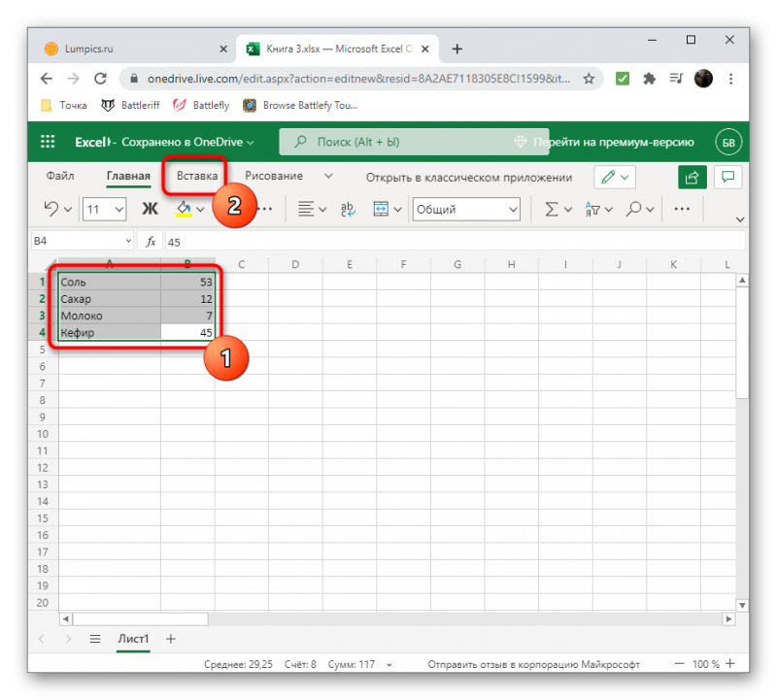Open the Comments speech bubble
The width and height of the screenshot is (777, 700).
click(x=727, y=178)
